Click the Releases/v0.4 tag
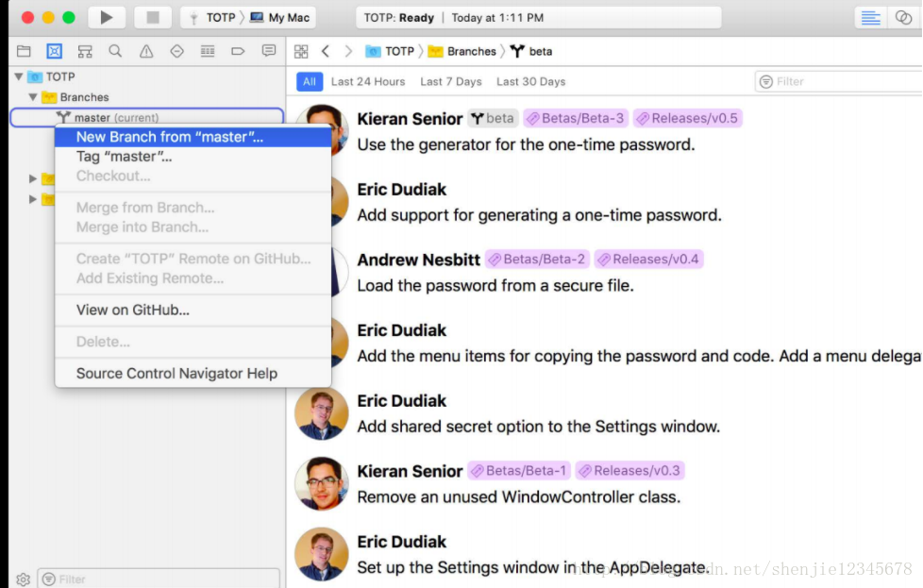 [648, 259]
